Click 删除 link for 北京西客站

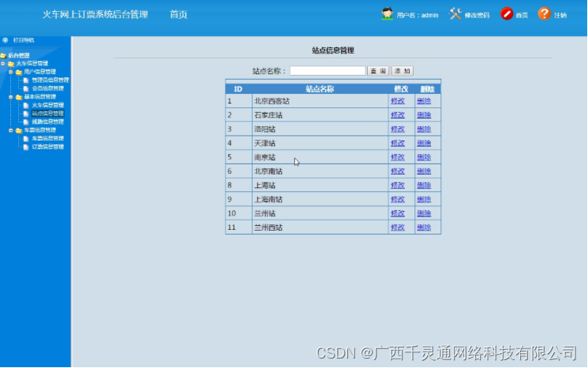click(x=424, y=101)
